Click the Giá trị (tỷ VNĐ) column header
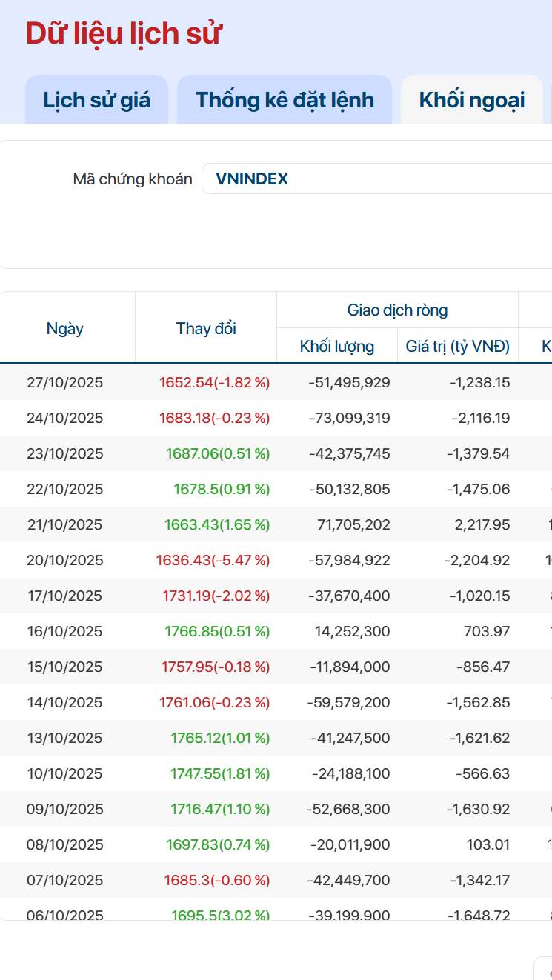Image resolution: width=552 pixels, height=980 pixels. [x=458, y=346]
